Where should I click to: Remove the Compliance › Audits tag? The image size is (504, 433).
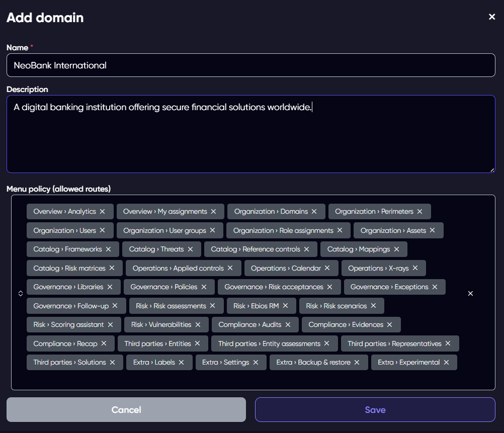tap(288, 325)
